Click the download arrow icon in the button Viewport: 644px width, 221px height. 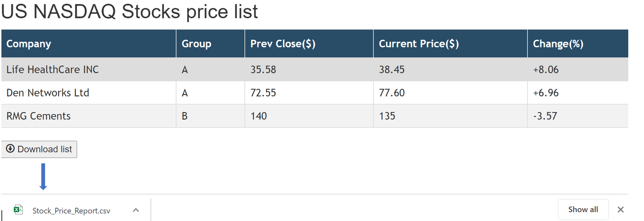(x=10, y=149)
